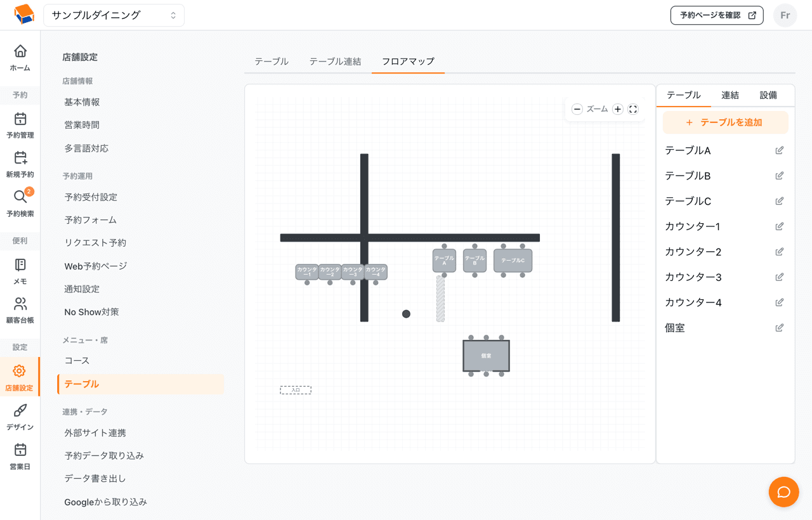Switch to 連結 tab in right panel
This screenshot has width=812, height=520.
coord(730,95)
